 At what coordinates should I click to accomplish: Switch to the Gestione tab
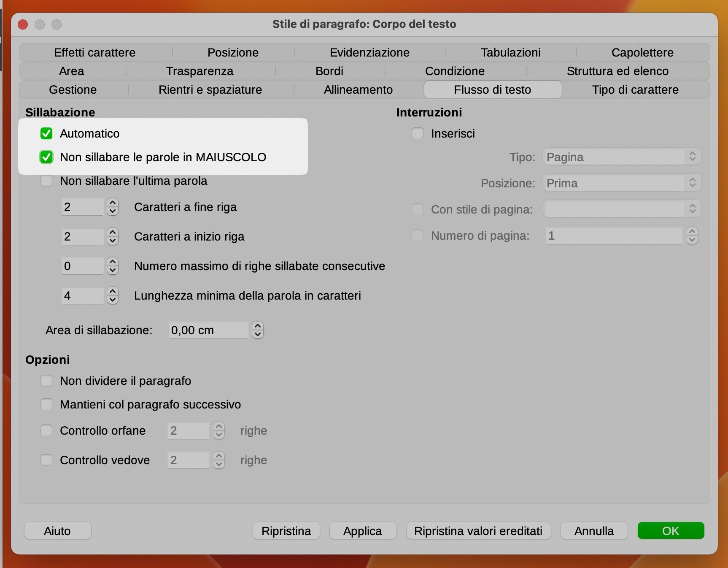point(73,89)
